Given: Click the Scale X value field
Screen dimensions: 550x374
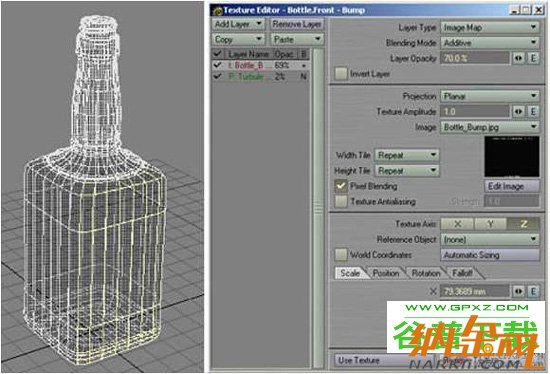Looking at the screenshot, I should [x=475, y=291].
